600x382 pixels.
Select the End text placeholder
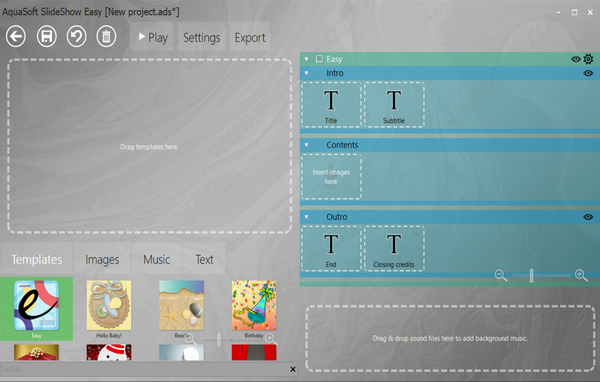pos(331,248)
